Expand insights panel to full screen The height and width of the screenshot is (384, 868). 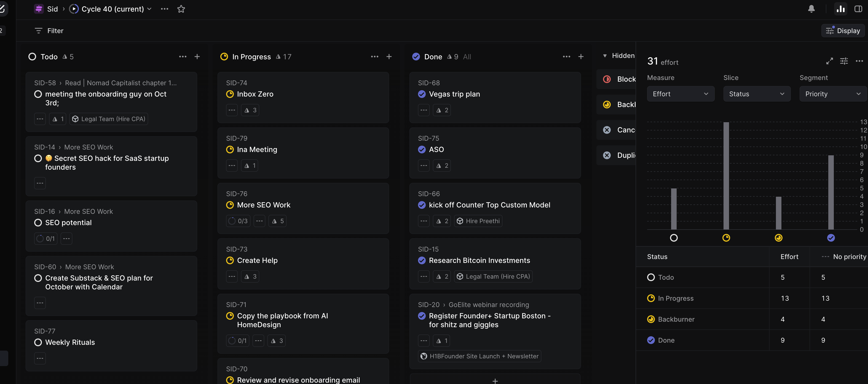[829, 61]
